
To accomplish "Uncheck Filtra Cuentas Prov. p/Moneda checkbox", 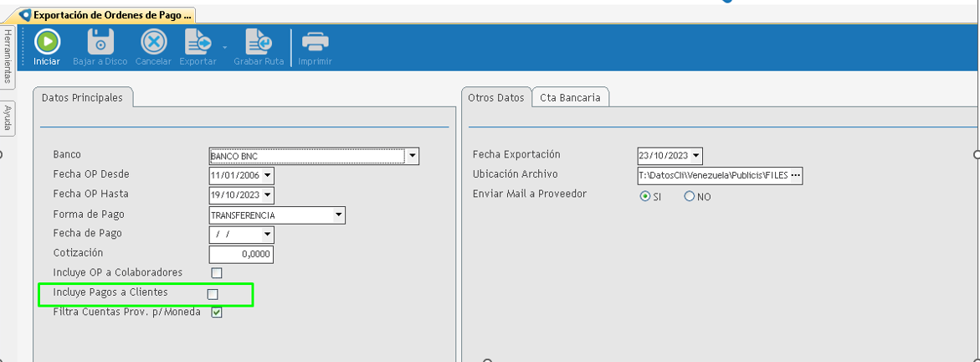I will coord(216,313).
